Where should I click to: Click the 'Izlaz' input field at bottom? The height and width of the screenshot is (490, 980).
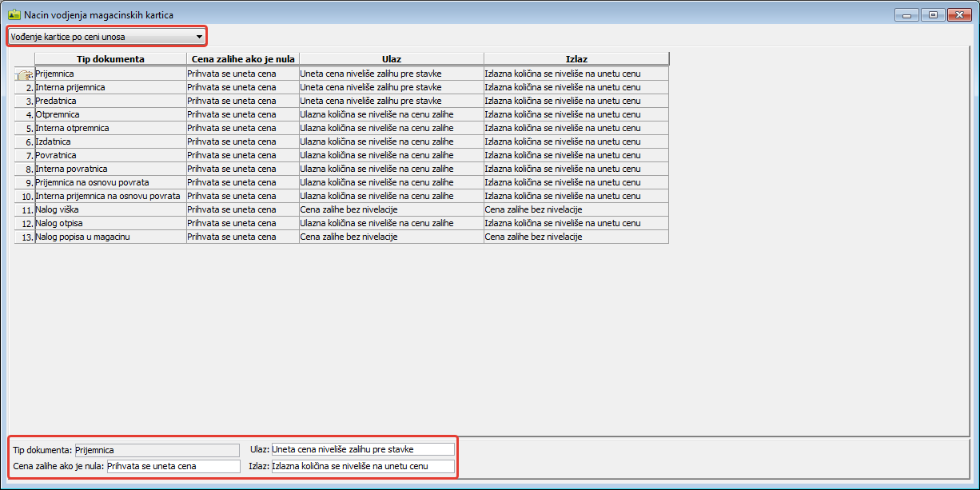(363, 466)
